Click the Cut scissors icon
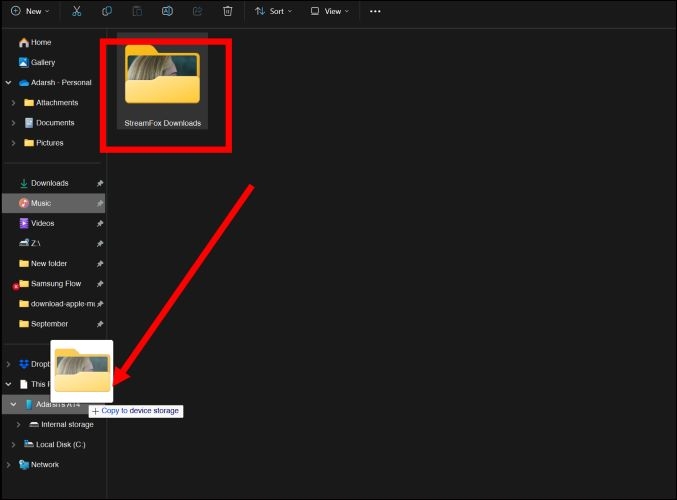 click(78, 11)
